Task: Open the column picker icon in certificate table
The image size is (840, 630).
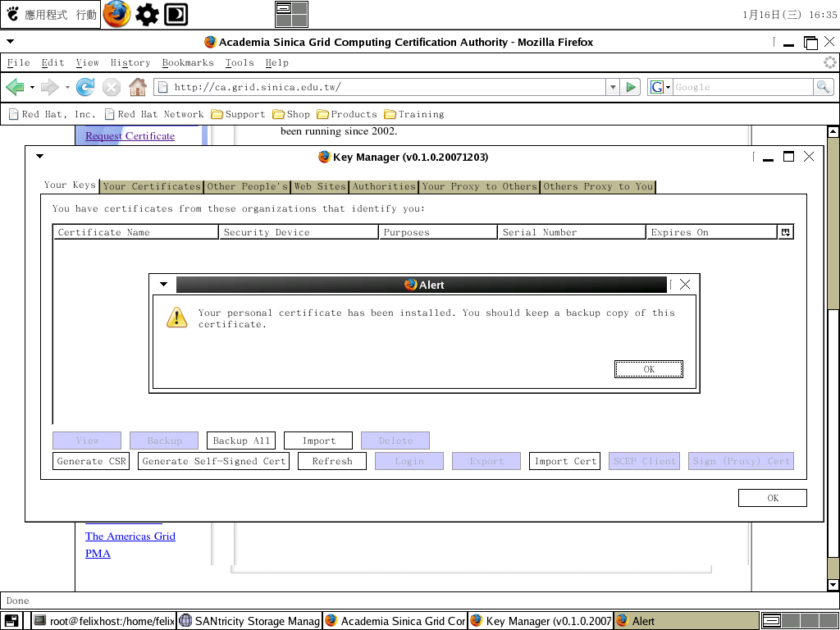Action: (x=785, y=232)
